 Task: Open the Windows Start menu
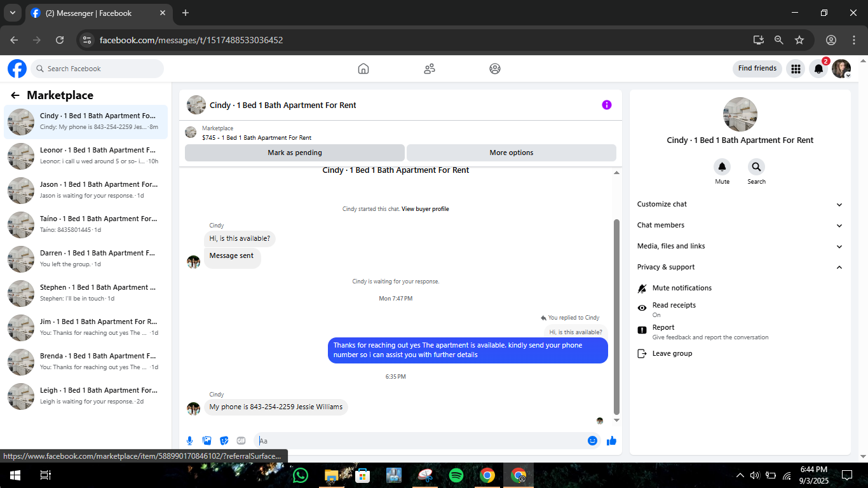pyautogui.click(x=15, y=475)
